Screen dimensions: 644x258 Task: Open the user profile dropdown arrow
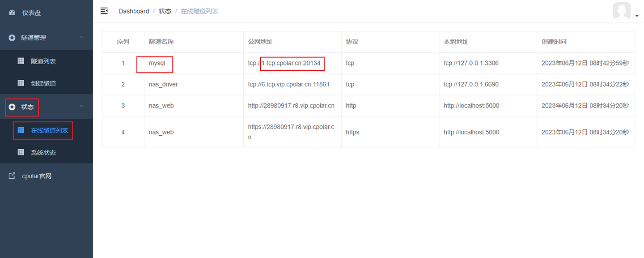click(637, 15)
